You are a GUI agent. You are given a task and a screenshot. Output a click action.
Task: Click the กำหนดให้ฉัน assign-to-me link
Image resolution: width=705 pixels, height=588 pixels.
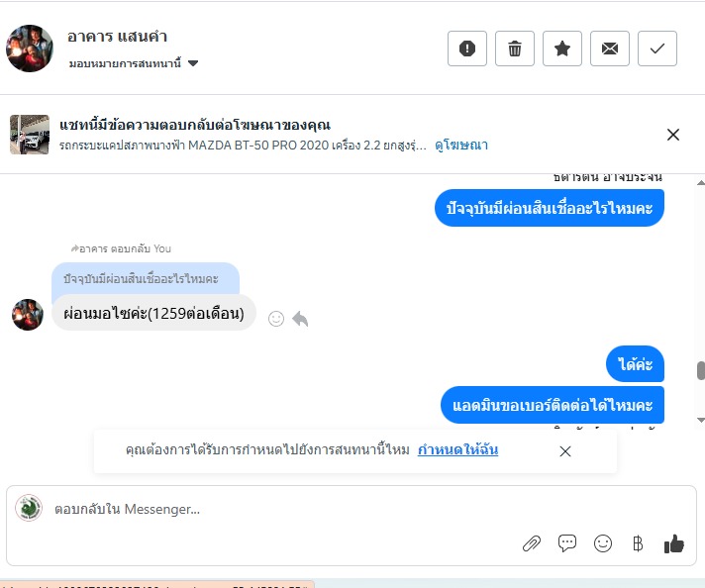point(457,449)
